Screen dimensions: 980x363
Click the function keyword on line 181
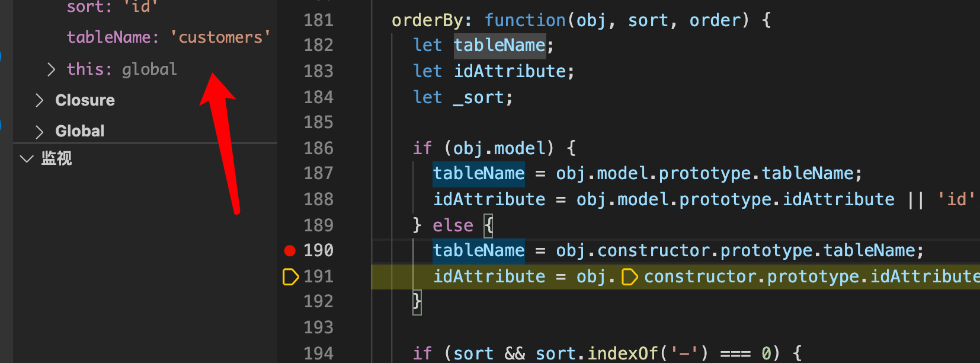point(524,20)
